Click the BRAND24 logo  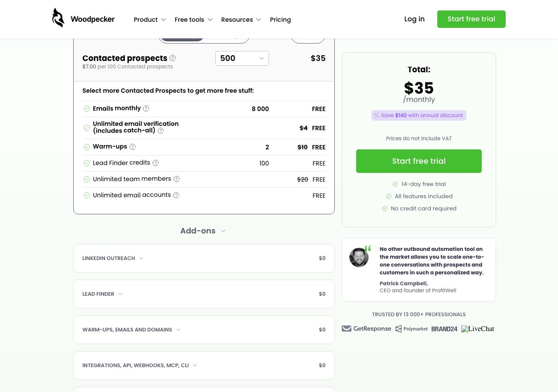click(x=444, y=329)
